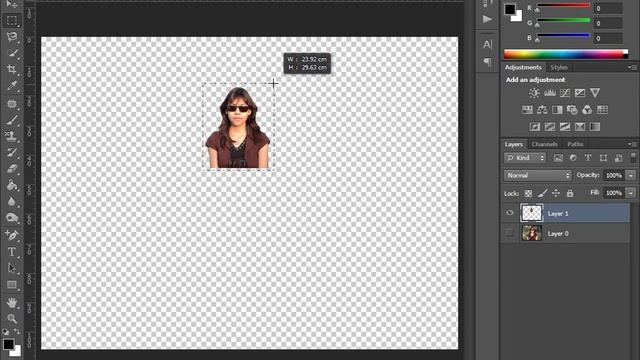Toggle type layers filter
640x360 pixels.
coord(588,158)
